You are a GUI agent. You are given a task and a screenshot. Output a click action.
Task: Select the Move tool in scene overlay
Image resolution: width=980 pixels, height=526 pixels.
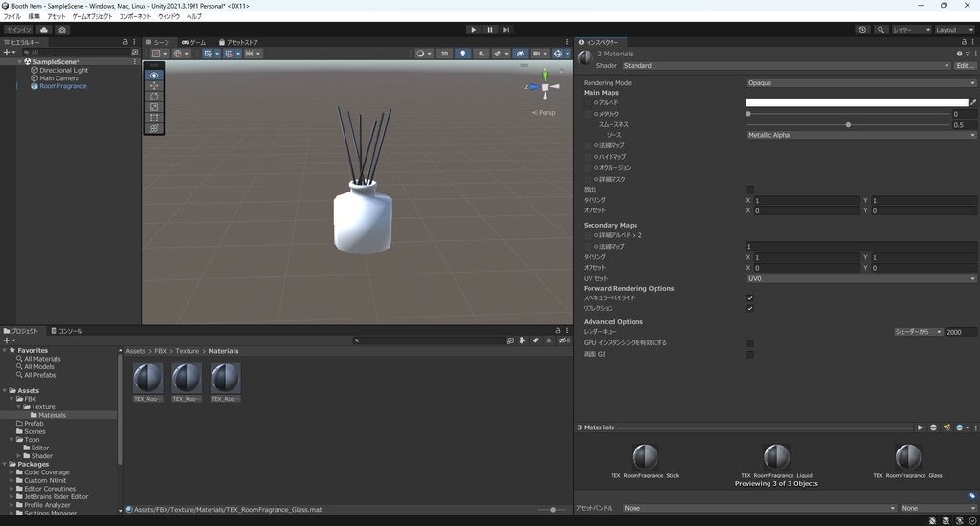coord(154,85)
